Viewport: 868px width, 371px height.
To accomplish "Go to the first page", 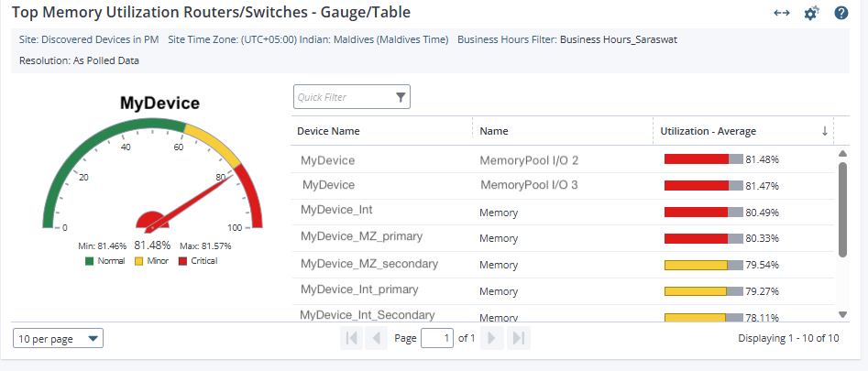I will [351, 339].
